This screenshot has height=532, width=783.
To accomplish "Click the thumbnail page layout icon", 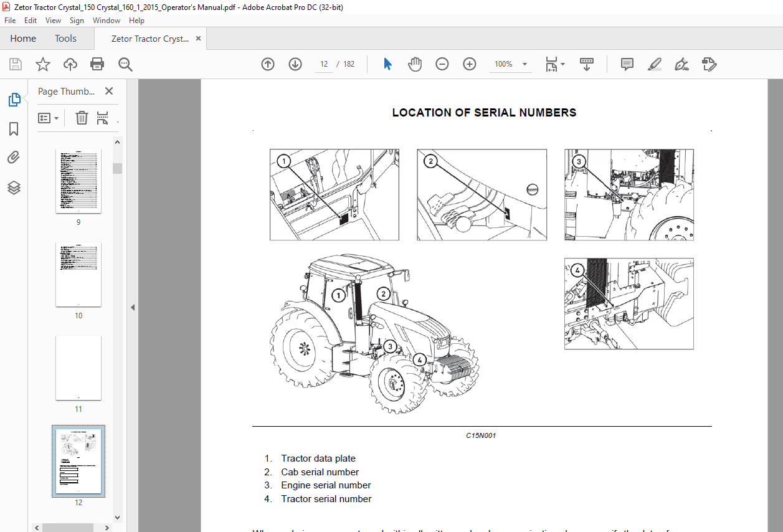I will pos(103,118).
